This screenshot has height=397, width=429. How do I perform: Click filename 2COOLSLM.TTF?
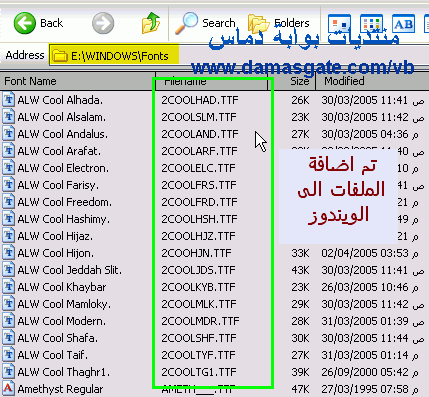click(199, 117)
